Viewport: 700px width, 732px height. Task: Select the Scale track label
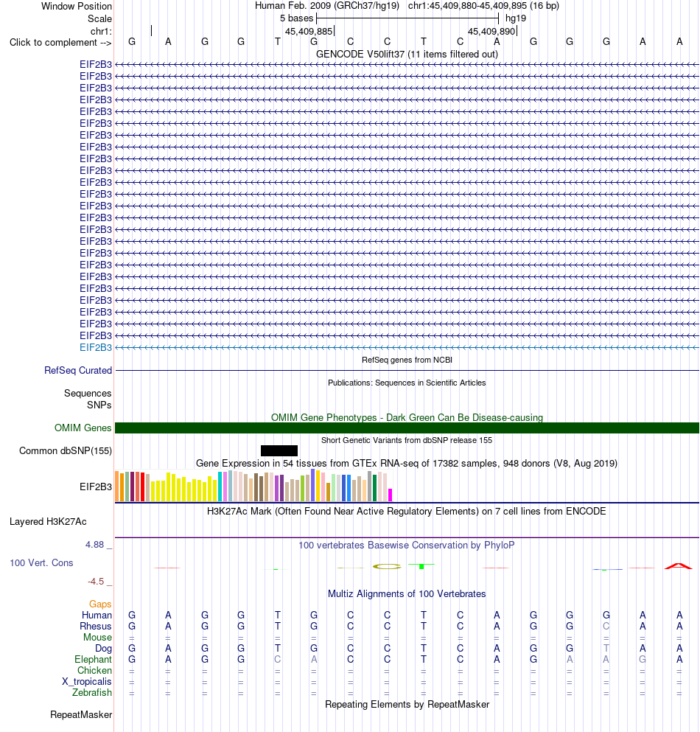(100, 18)
